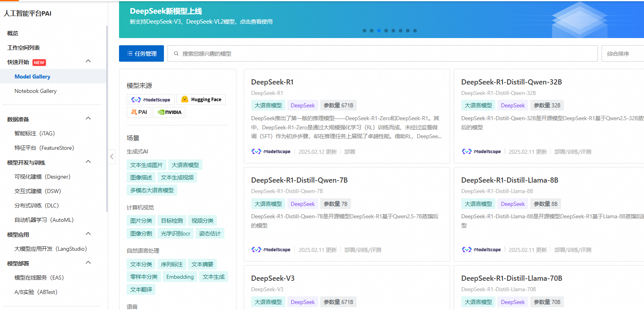Open the DeepSeek-R1-Distill-Qwen-7B model card title

(x=299, y=180)
